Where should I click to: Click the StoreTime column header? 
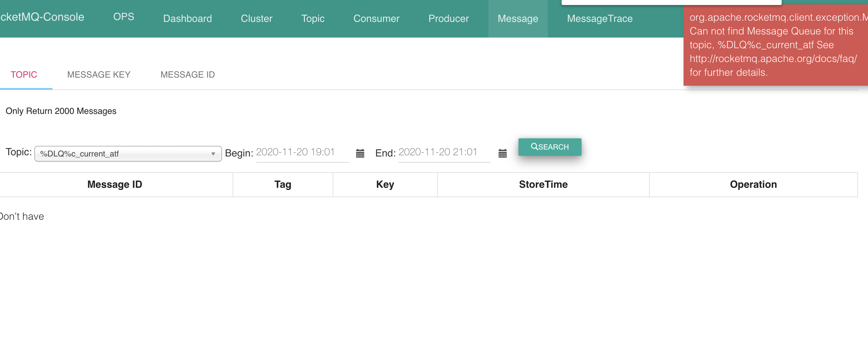pyautogui.click(x=543, y=185)
